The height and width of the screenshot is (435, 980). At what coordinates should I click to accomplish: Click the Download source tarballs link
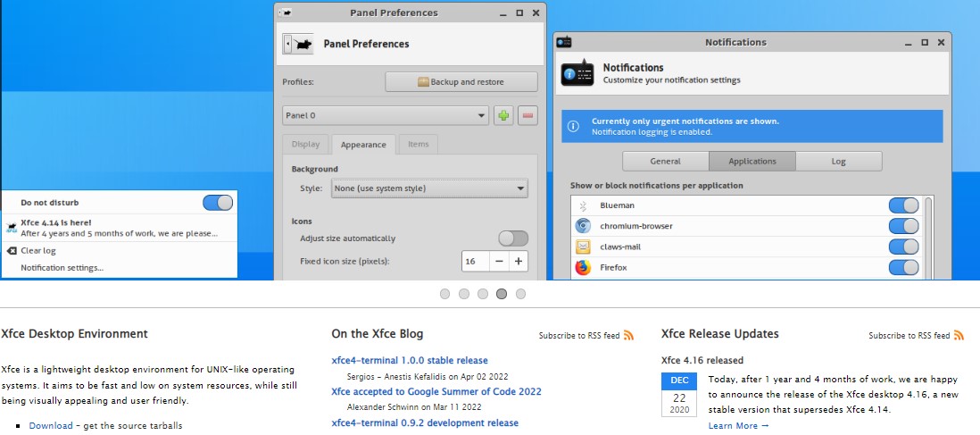51,425
